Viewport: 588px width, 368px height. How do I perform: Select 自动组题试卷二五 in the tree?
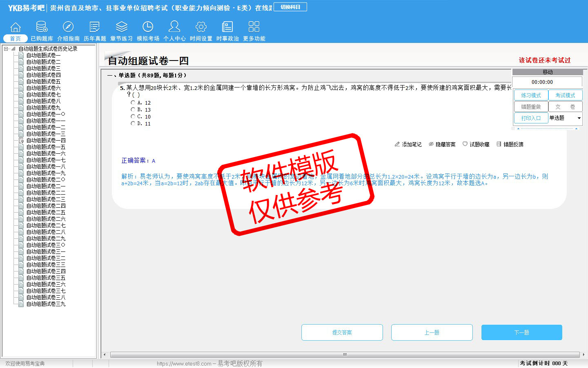click(x=46, y=212)
